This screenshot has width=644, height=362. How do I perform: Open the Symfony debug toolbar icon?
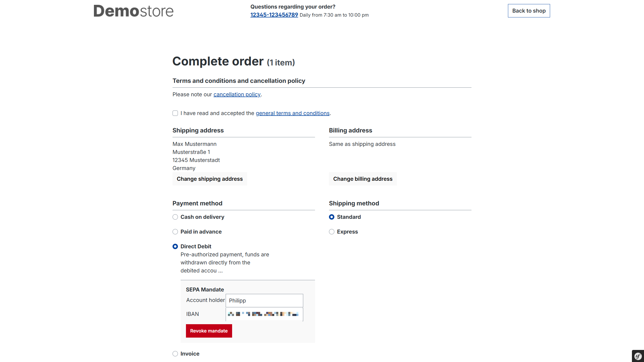pyautogui.click(x=638, y=356)
